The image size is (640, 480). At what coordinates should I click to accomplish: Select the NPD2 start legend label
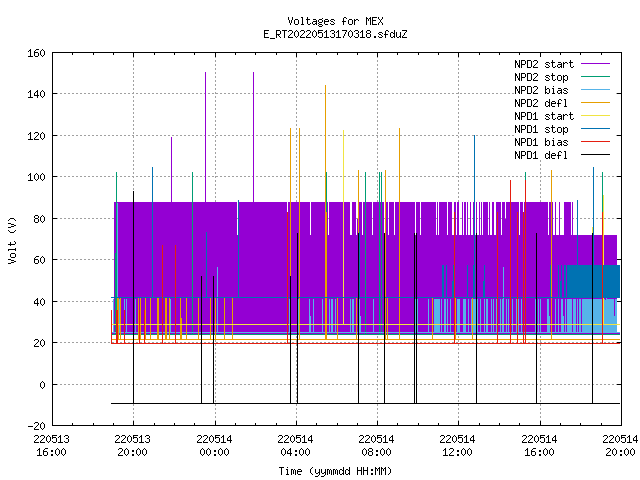(x=544, y=64)
